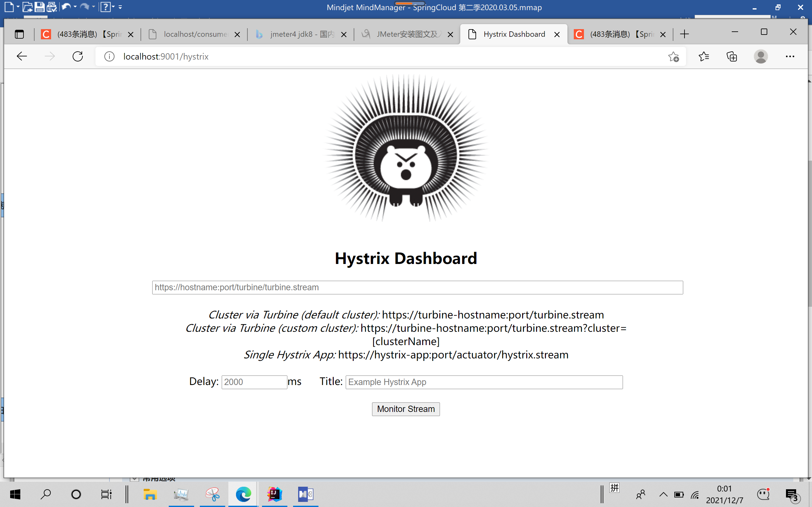
Task: Open a new browser tab
Action: click(684, 34)
